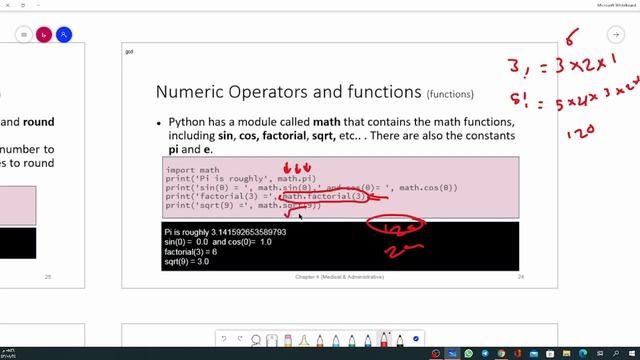The image size is (640, 360).
Task: Click the red user avatar
Action: [x=44, y=35]
